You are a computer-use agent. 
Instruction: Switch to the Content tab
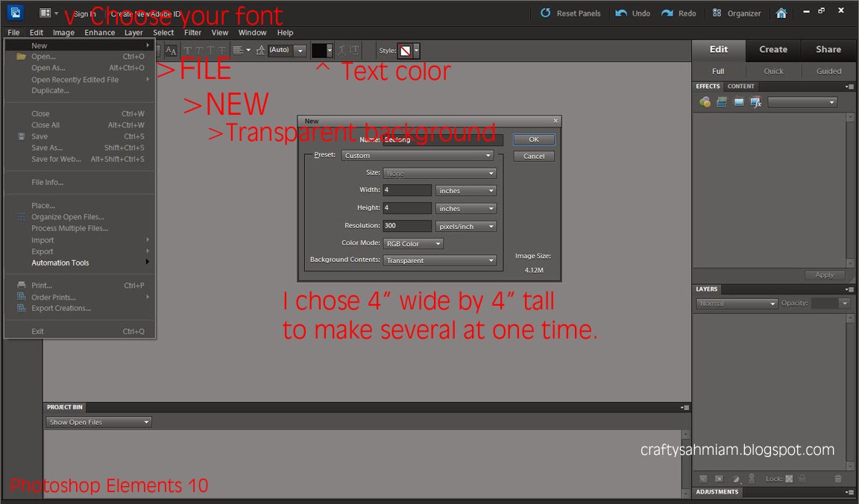pos(740,86)
